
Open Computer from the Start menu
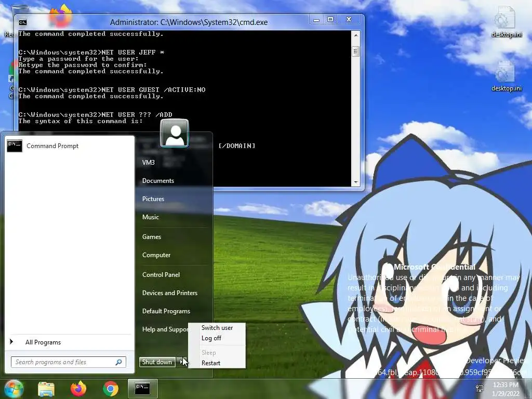pyautogui.click(x=156, y=255)
